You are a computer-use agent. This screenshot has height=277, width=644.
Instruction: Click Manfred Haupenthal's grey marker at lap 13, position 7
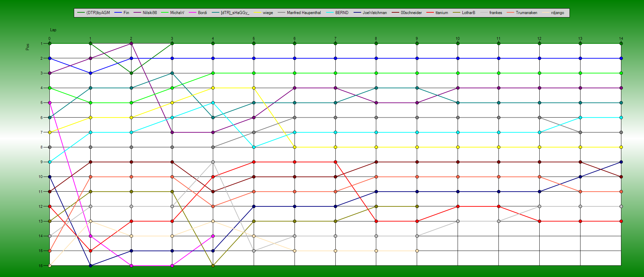pyautogui.click(x=580, y=132)
